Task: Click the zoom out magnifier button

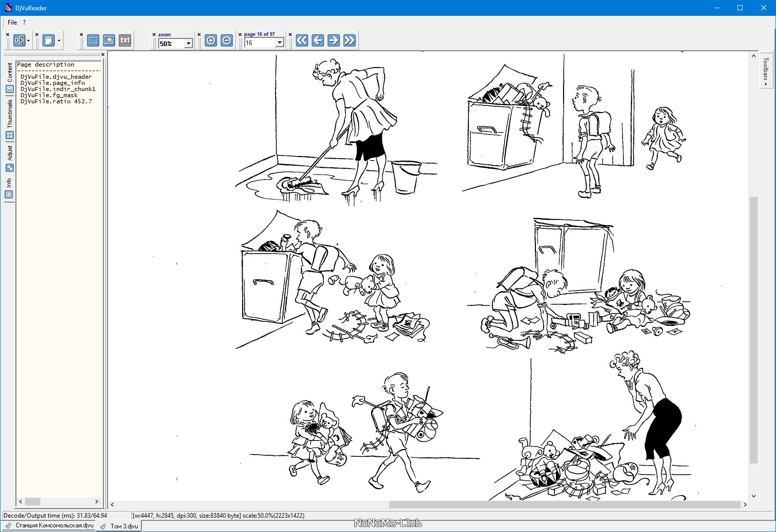Action: (227, 40)
